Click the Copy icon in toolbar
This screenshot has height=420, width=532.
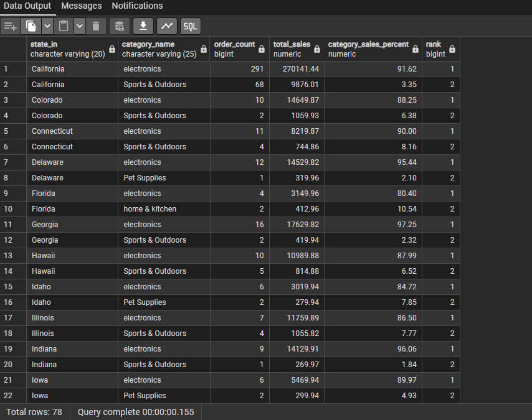point(31,26)
